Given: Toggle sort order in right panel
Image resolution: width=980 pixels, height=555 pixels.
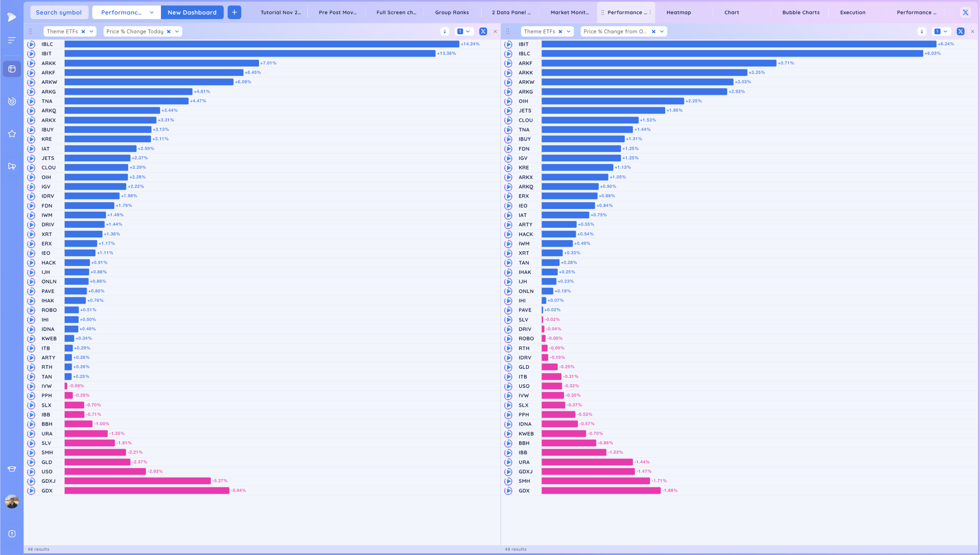Looking at the screenshot, I should (922, 32).
